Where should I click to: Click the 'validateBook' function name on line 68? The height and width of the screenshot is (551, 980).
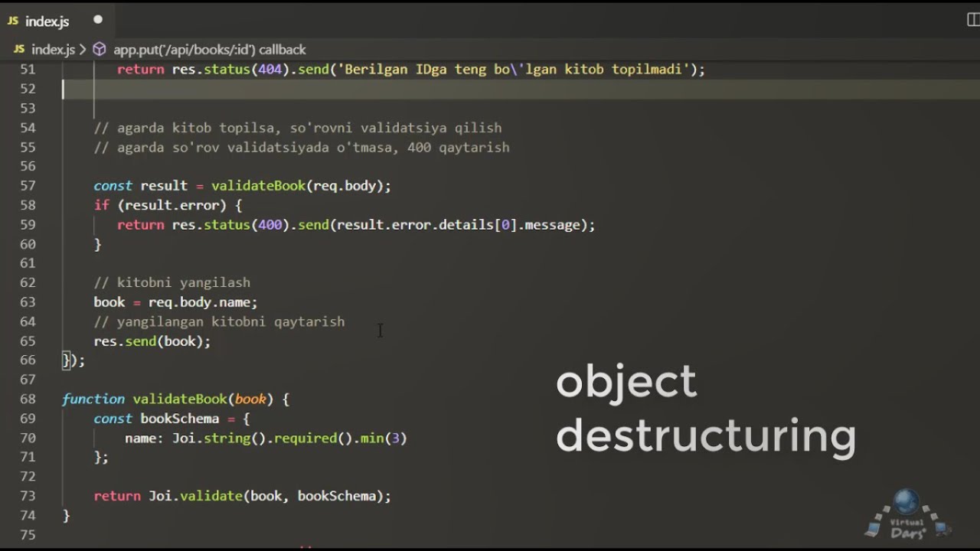180,399
